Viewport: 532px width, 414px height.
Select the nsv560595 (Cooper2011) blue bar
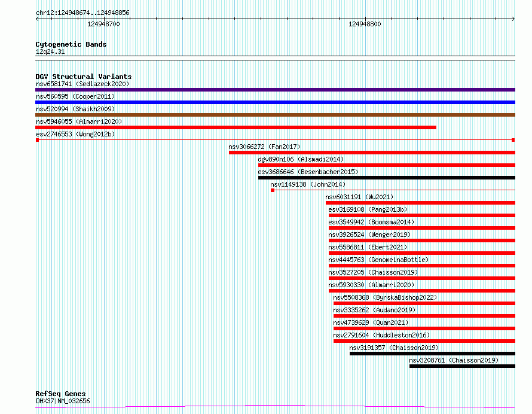pos(275,102)
